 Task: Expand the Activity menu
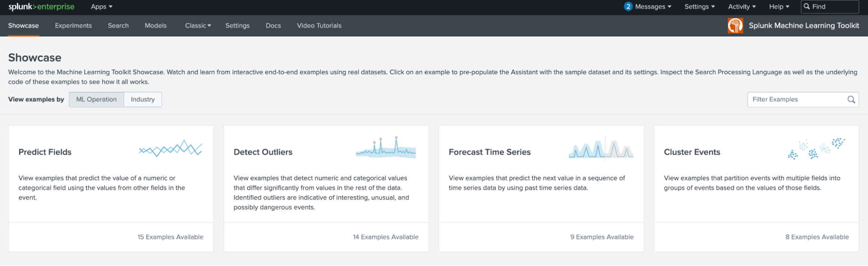742,7
